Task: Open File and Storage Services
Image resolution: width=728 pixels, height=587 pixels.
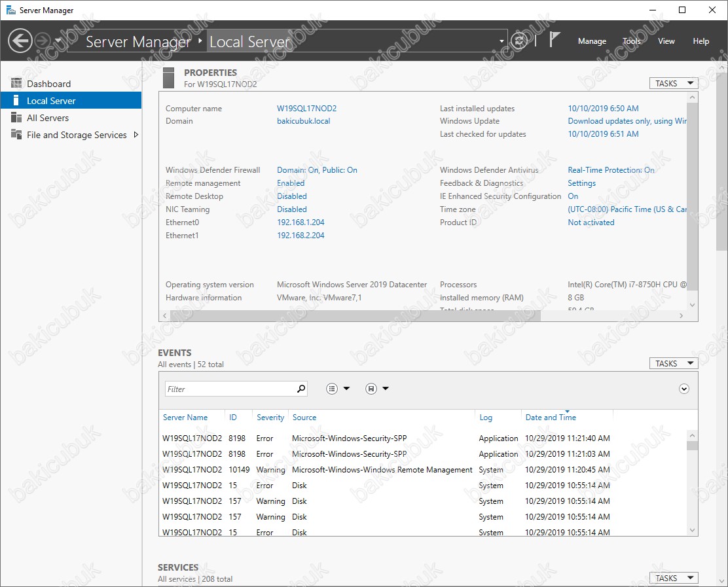Action: [x=77, y=135]
